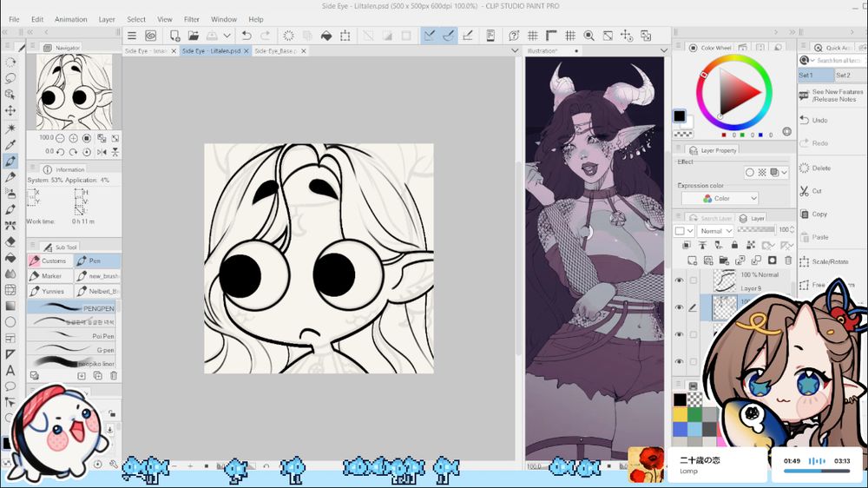Image resolution: width=868 pixels, height=488 pixels.
Task: Rotate canvas left in Navigator
Action: 60,152
